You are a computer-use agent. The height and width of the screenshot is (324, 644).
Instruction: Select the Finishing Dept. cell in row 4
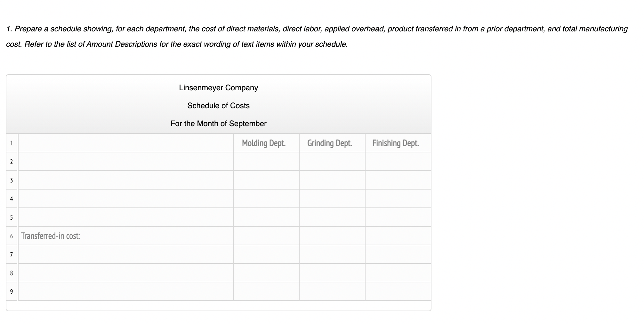(x=398, y=199)
